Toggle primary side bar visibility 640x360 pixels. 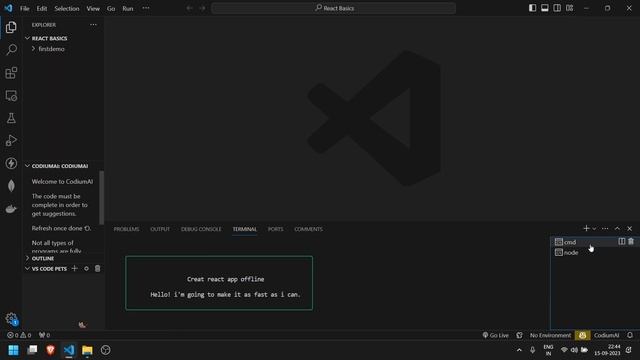(x=532, y=8)
